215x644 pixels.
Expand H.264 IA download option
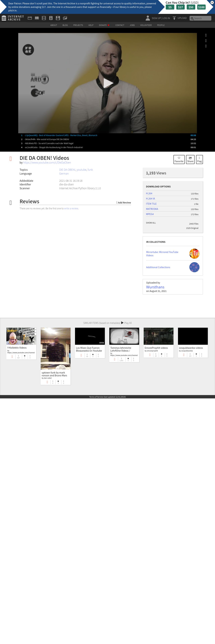coord(150,199)
